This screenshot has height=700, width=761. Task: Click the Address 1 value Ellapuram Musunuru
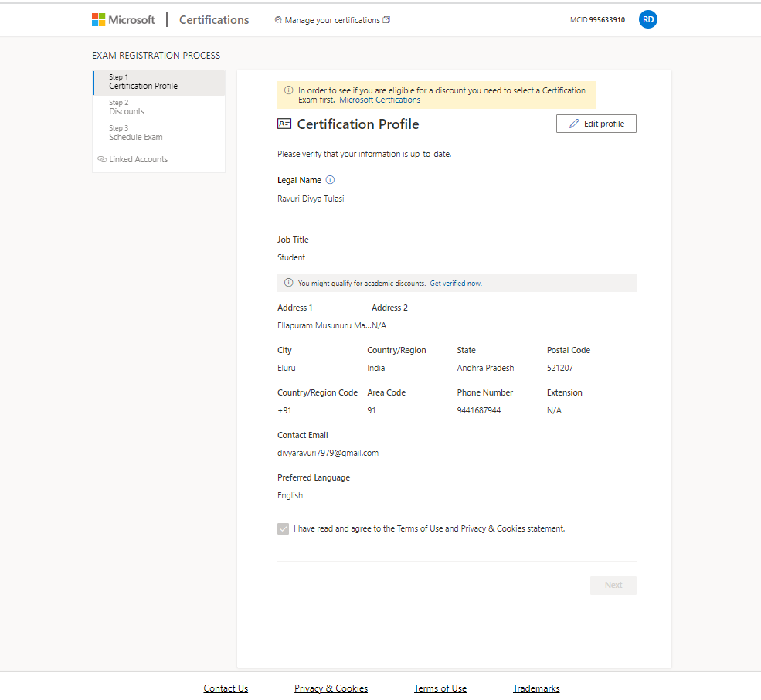click(324, 325)
